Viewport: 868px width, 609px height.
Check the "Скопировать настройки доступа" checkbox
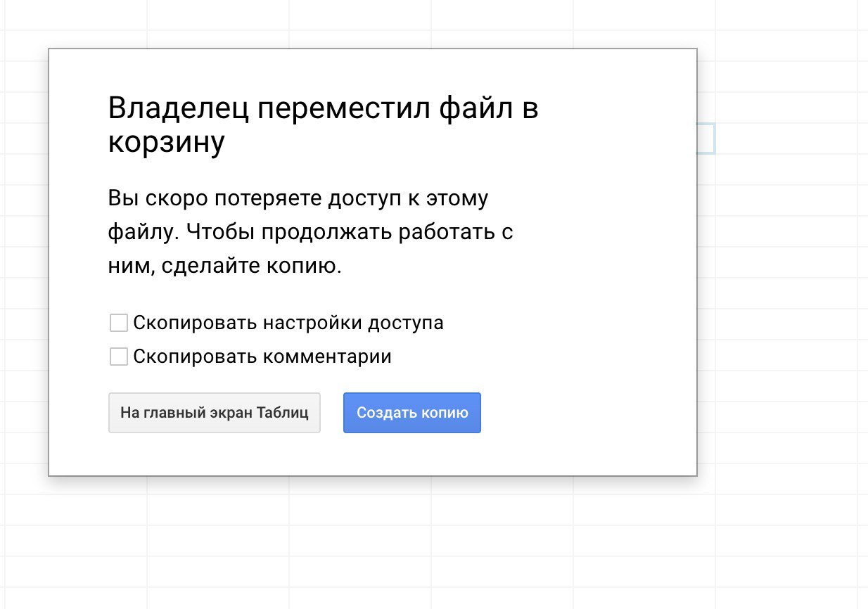point(119,323)
